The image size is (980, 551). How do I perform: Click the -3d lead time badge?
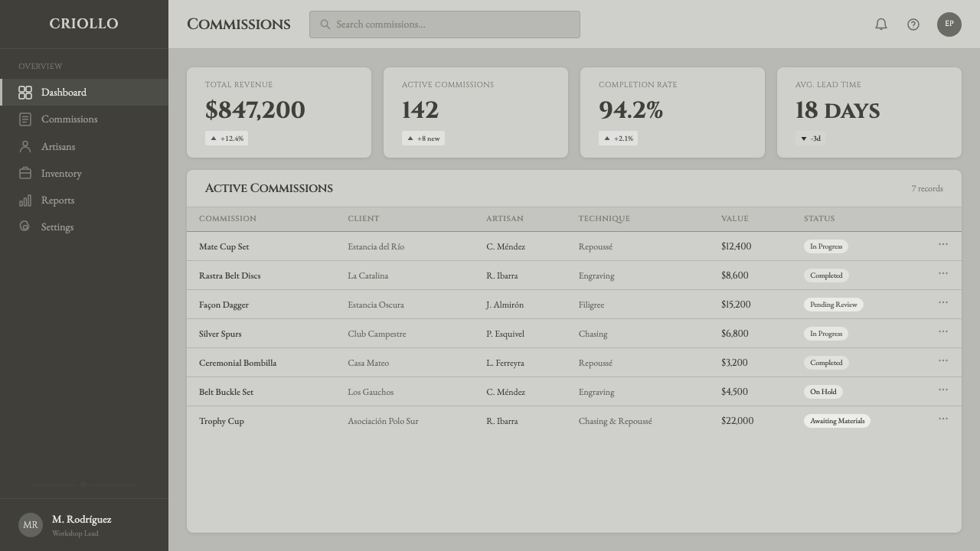(x=811, y=139)
